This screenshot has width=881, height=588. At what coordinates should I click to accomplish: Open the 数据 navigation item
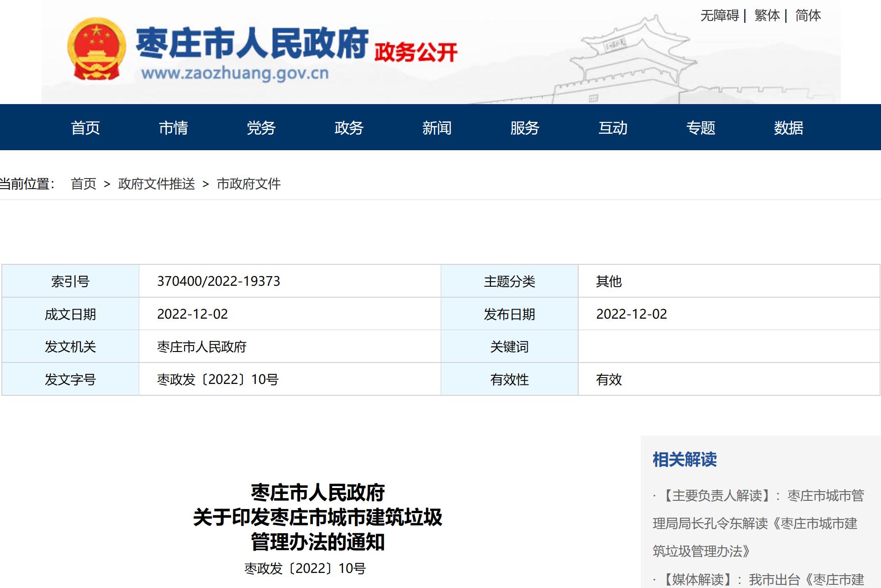(788, 128)
